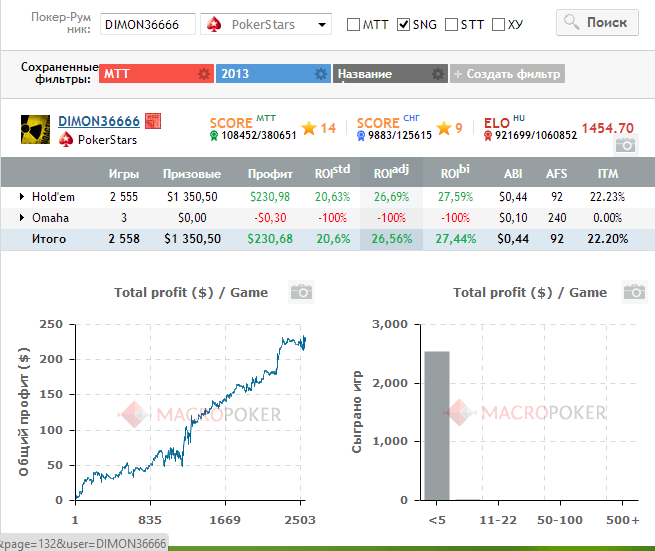Sort by the ITM column header
655x551 pixels.
point(607,174)
